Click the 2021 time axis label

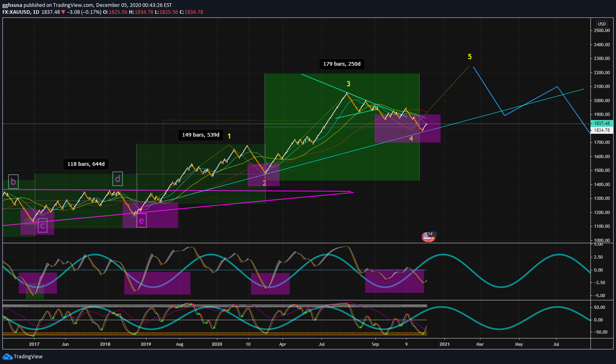tap(444, 344)
